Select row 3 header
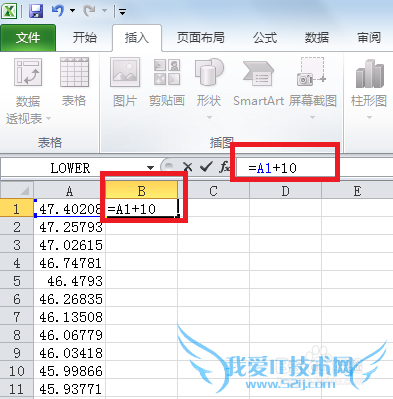This screenshot has width=393, height=399. click(x=17, y=245)
